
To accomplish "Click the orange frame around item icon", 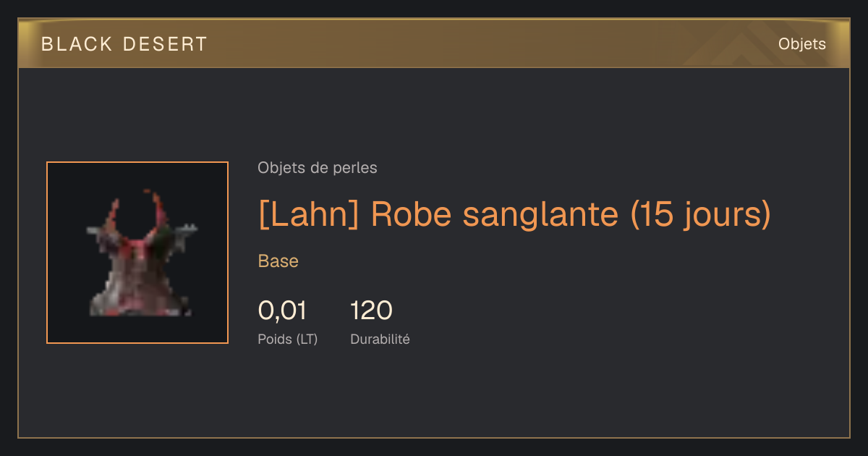I will pyautogui.click(x=137, y=162).
